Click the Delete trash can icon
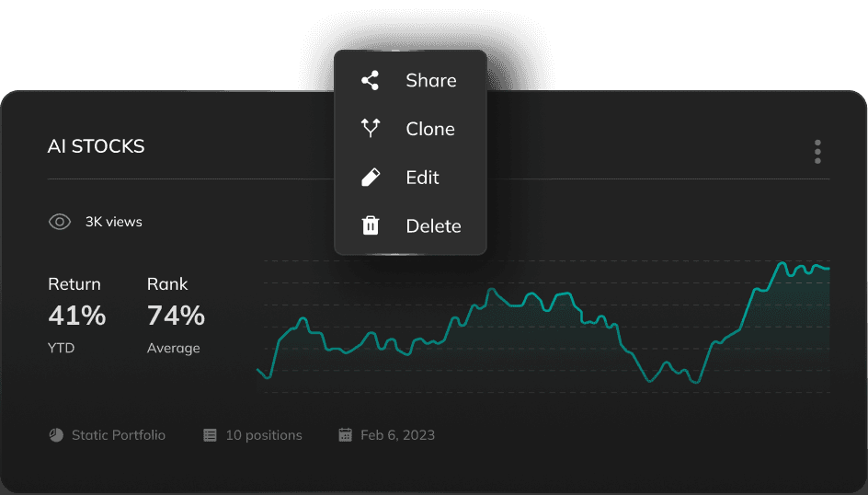The image size is (868, 495). pos(370,225)
